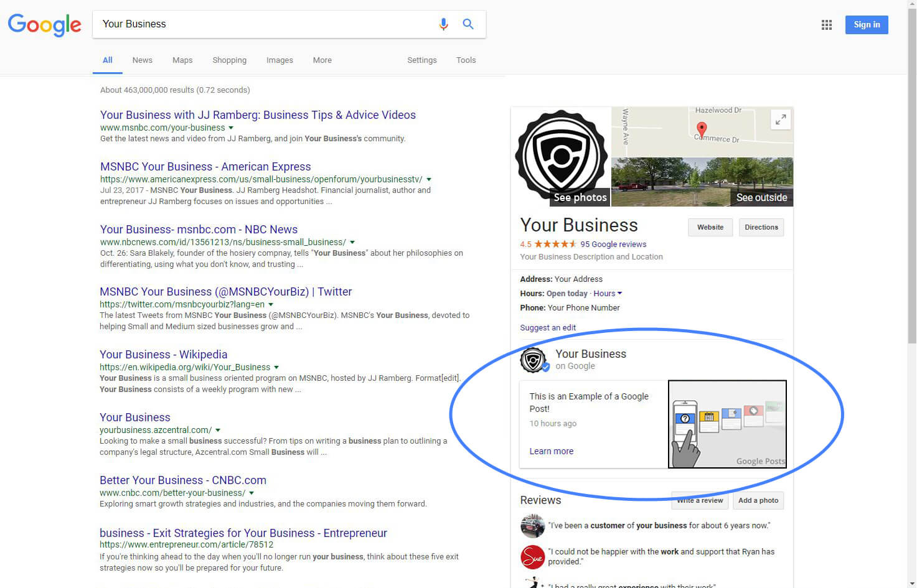Open the News tab
Viewport: 917px width, 588px height.
pyautogui.click(x=142, y=60)
